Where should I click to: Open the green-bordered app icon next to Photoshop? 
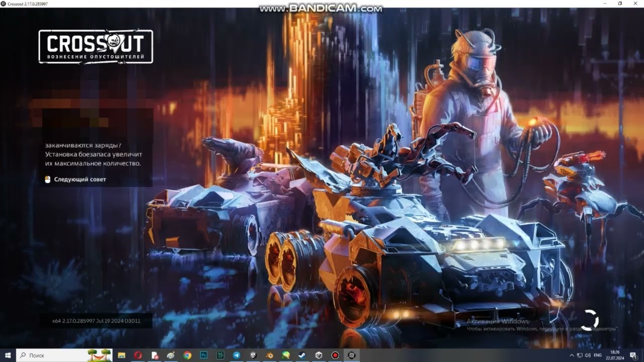point(220,355)
